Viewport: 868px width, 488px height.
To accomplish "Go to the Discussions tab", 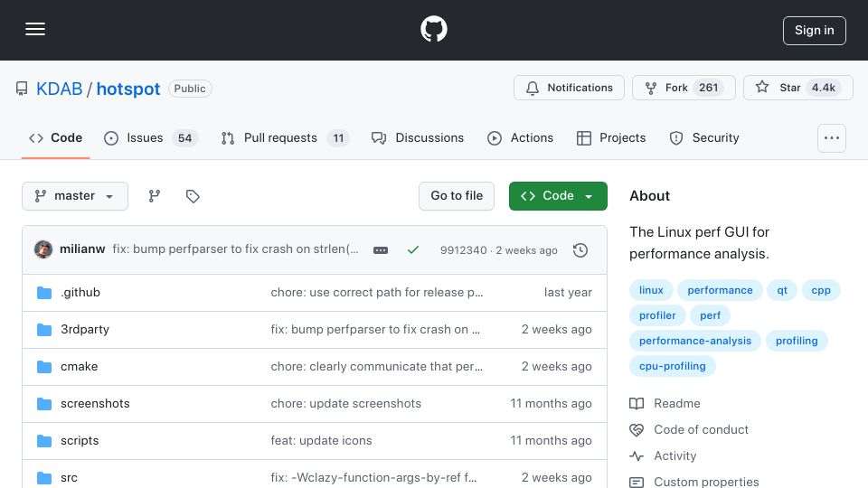I will 418,137.
